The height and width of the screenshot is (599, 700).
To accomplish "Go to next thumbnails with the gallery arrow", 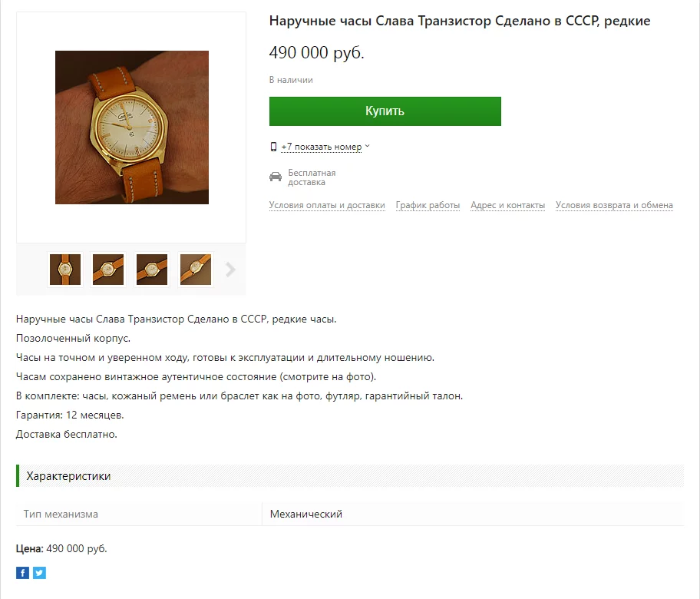I will coord(230,270).
